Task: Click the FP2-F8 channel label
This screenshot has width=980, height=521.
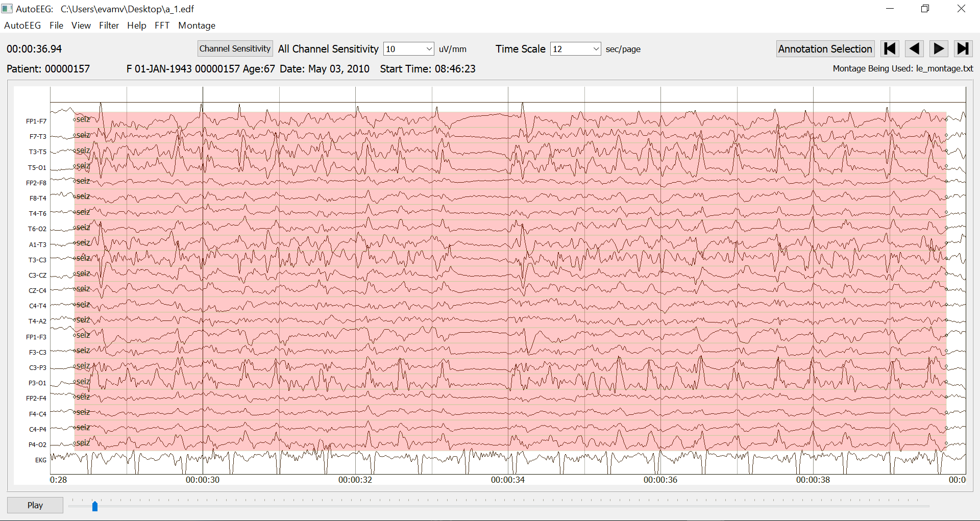Action: [x=36, y=183]
